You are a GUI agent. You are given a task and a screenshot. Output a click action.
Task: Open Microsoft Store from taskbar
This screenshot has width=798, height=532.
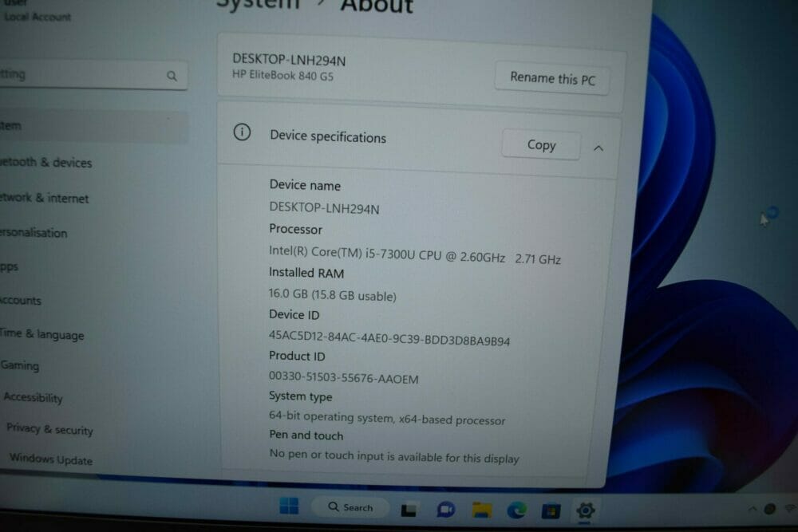click(x=551, y=510)
